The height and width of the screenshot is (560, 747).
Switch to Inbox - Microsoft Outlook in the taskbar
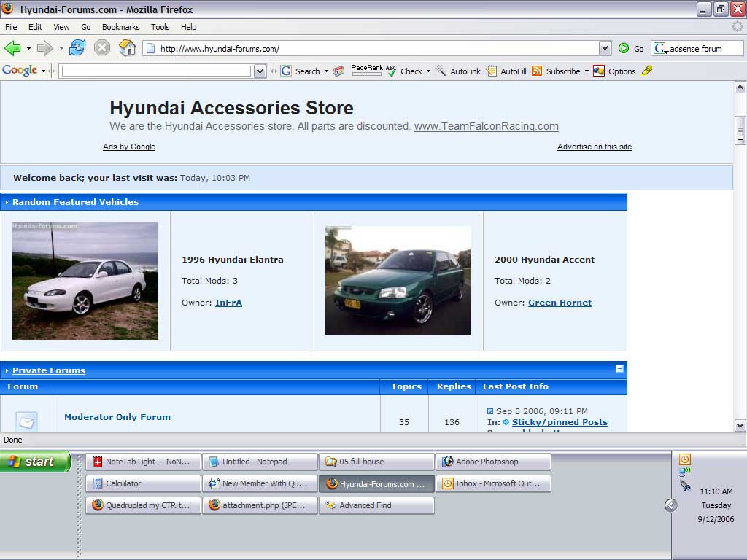tap(493, 483)
